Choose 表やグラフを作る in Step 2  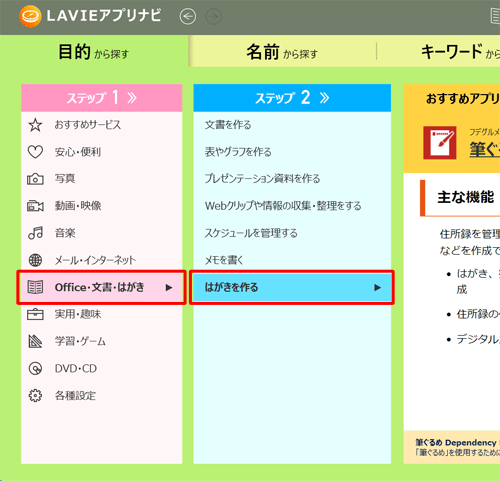(x=292, y=152)
